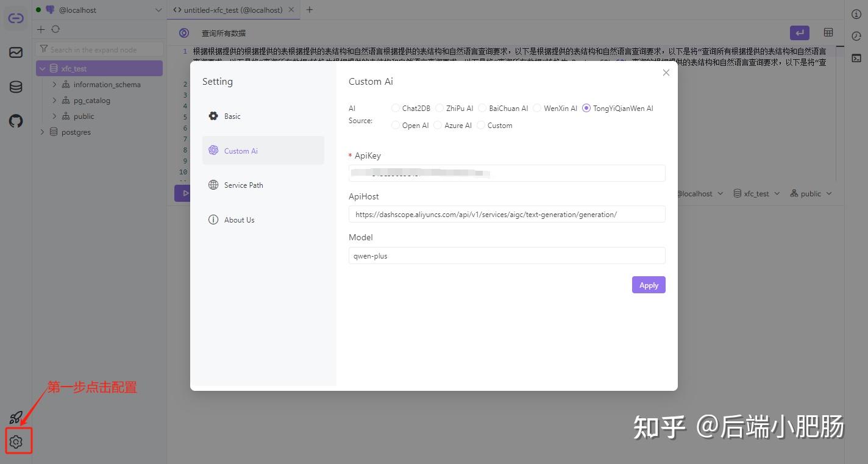This screenshot has width=868, height=464.
Task: Expand the public schema node
Action: (54, 116)
